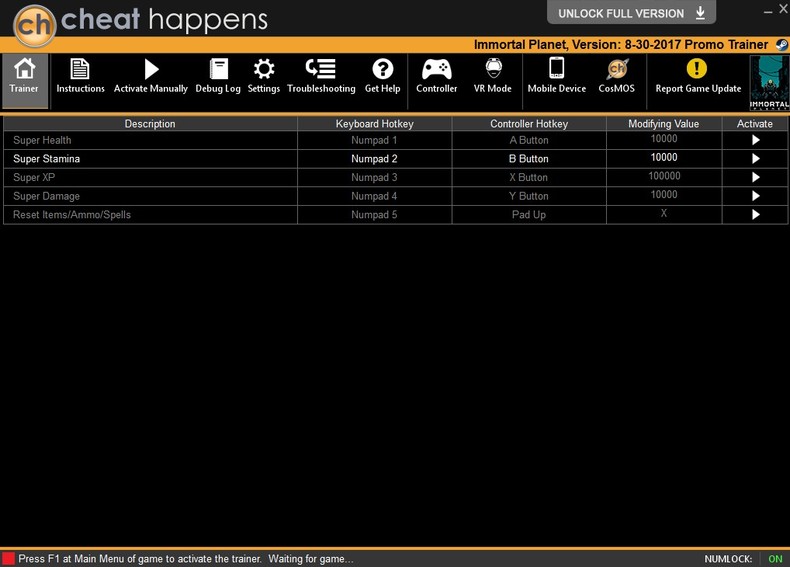Viewport: 790px width, 567px height.
Task: Open the Debug Log
Action: [x=218, y=76]
